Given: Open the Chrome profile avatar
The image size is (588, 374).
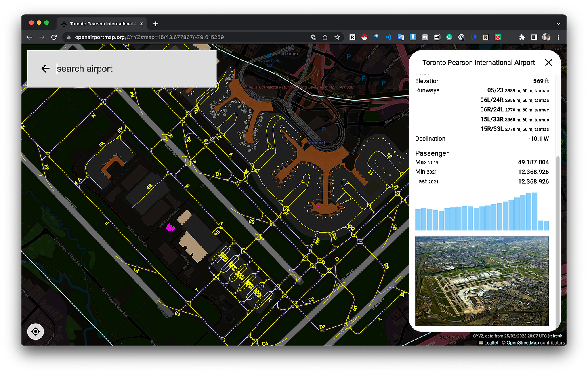Looking at the screenshot, I should tap(546, 37).
